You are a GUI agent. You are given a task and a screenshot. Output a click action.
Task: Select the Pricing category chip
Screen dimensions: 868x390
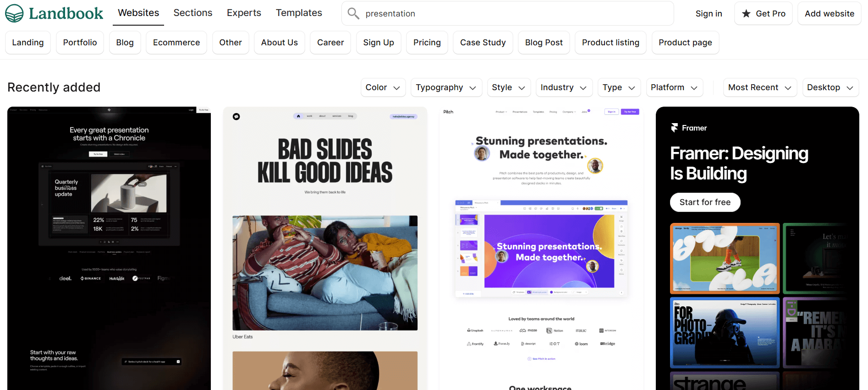pyautogui.click(x=427, y=43)
